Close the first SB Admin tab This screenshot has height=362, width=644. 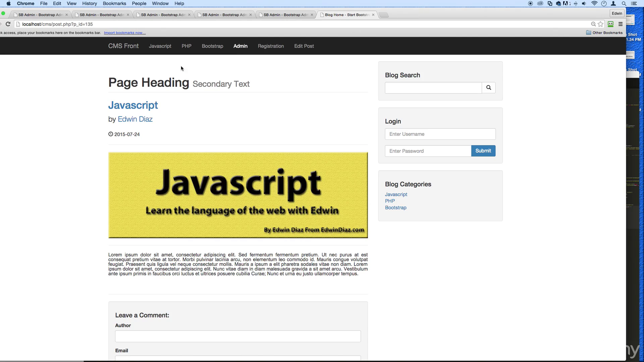tap(66, 15)
